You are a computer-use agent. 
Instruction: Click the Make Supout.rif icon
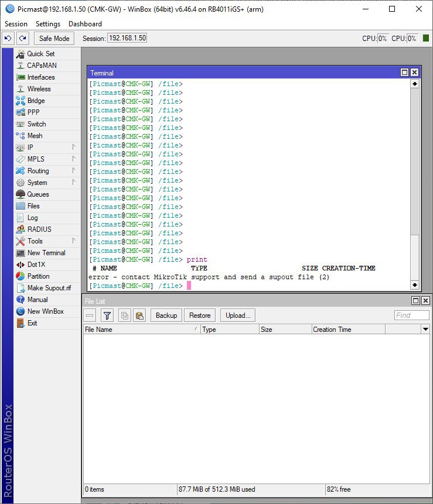[21, 288]
